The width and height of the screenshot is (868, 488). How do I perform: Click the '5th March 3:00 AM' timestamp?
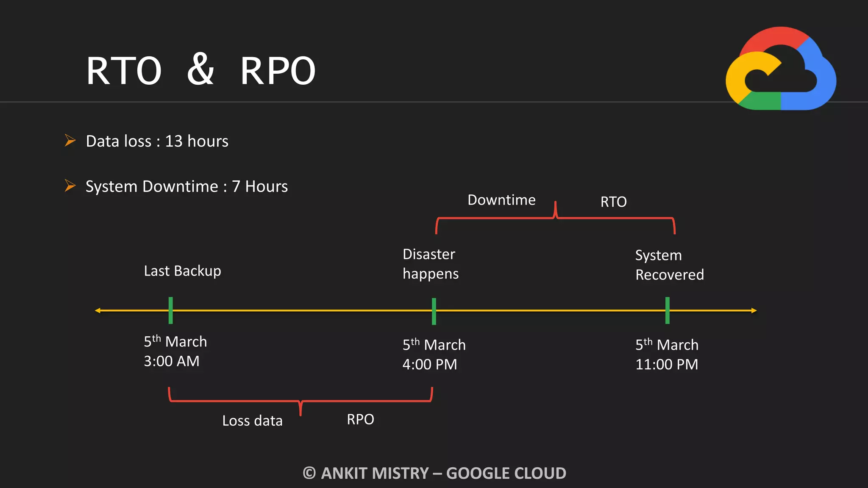click(x=175, y=351)
